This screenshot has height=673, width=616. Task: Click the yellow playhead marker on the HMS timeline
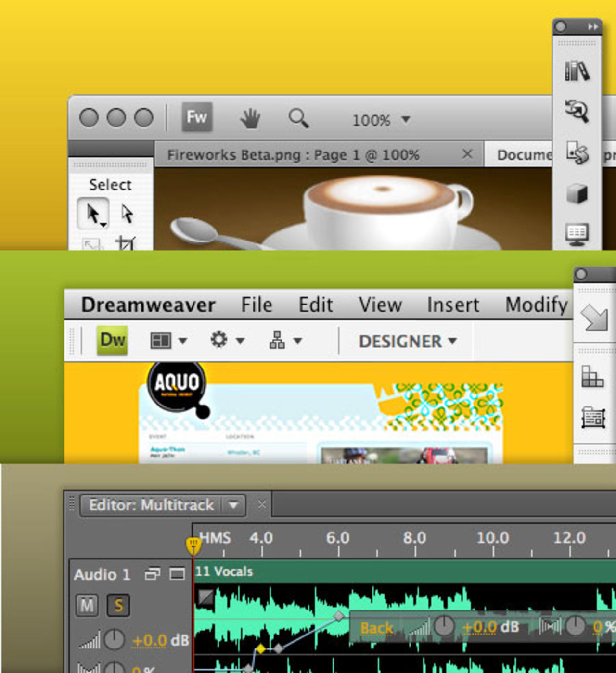coord(193,545)
